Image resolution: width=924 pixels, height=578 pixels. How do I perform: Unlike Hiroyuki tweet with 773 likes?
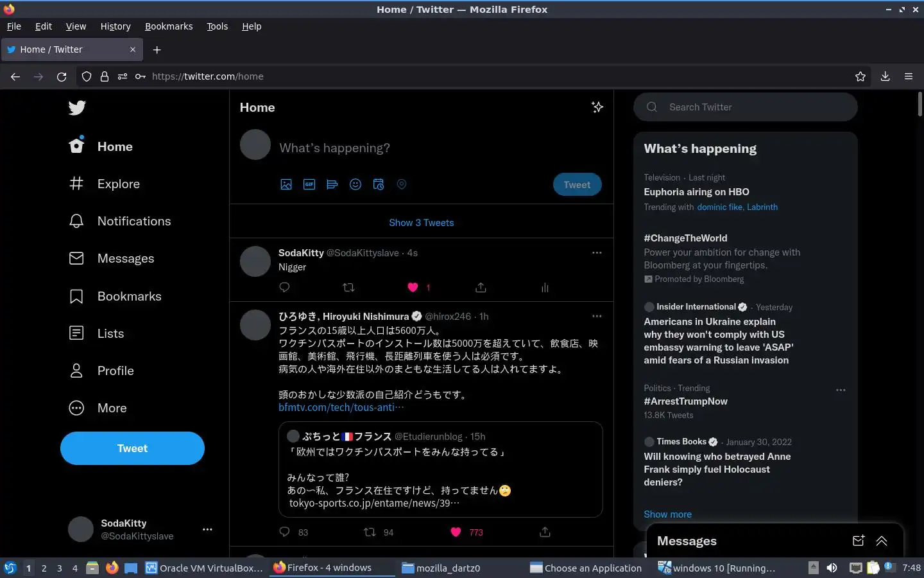tap(456, 532)
